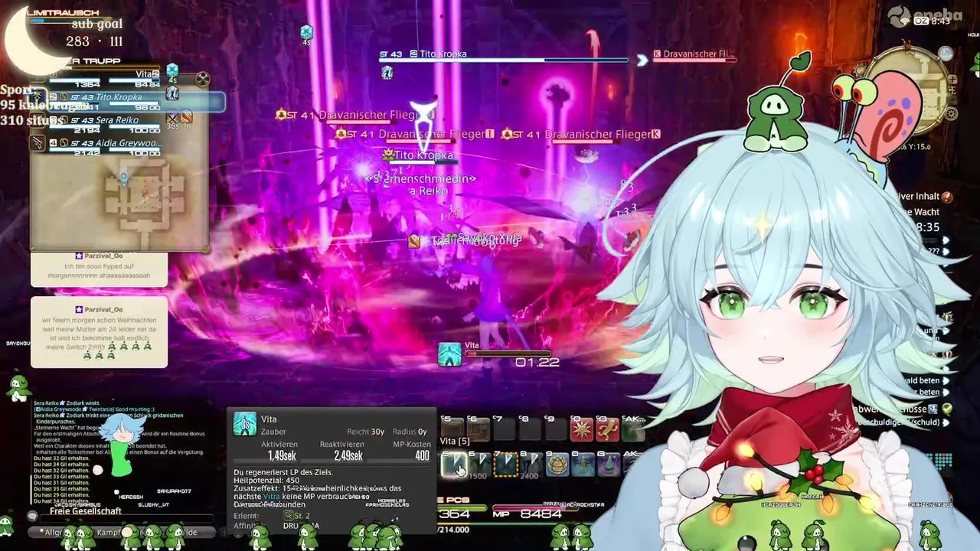The width and height of the screenshot is (980, 551).
Task: Click the Vita cast icon beside the cast bar
Action: [x=449, y=354]
